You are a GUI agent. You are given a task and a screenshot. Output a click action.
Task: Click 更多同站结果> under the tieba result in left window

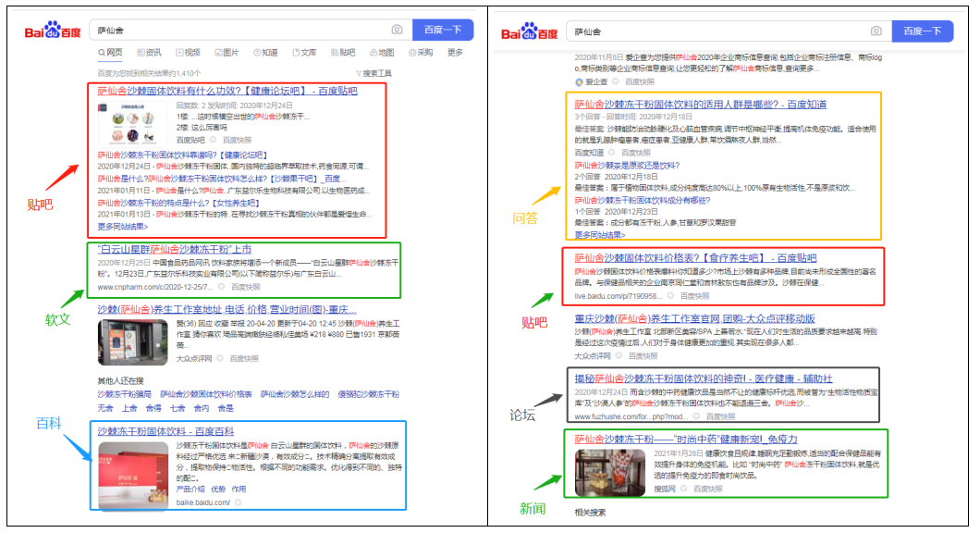[122, 227]
